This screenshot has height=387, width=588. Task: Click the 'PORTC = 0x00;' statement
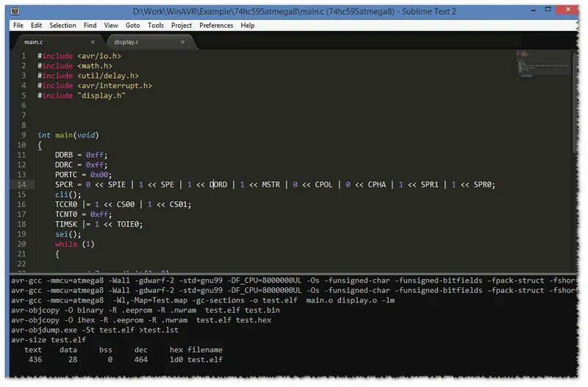pyautogui.click(x=83, y=175)
